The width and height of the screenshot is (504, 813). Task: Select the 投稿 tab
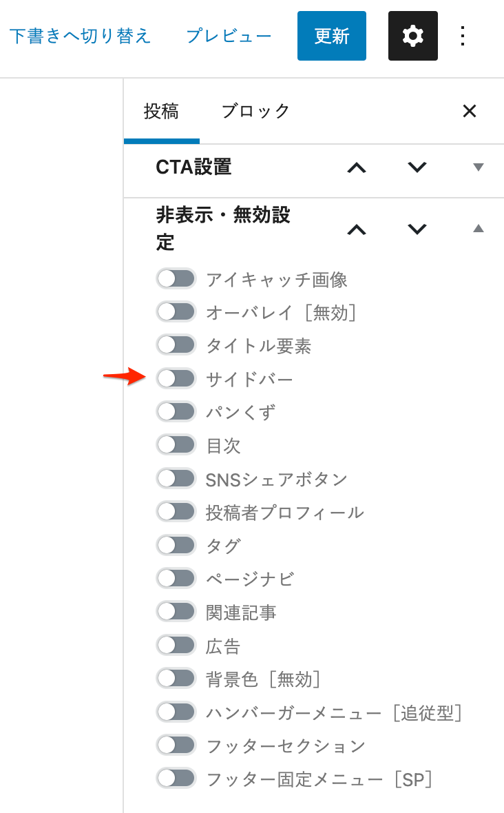[162, 111]
